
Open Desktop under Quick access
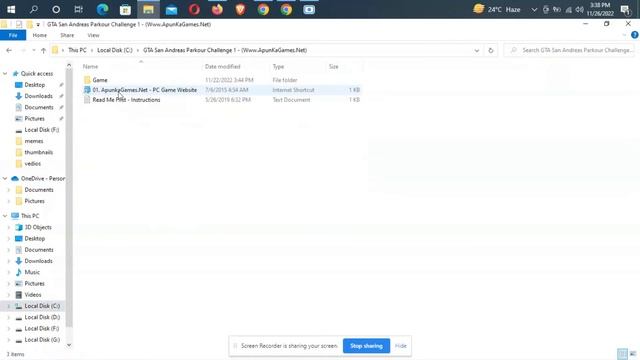[35, 85]
